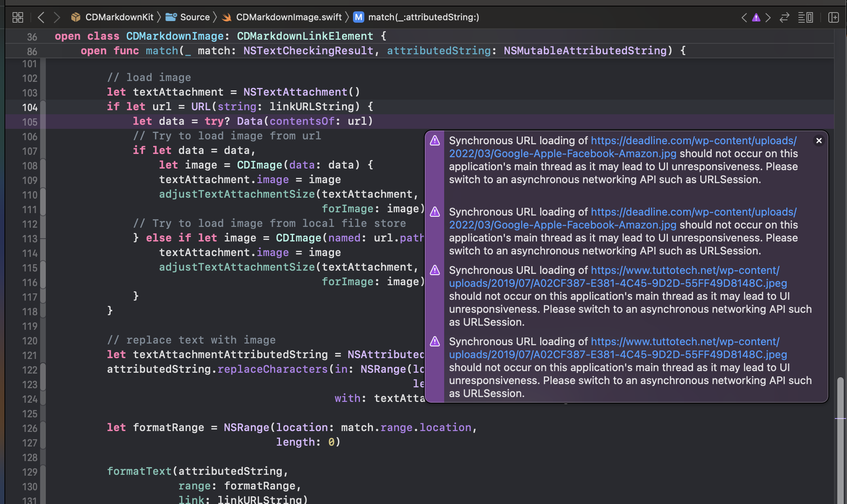Click first warning triangle in the popup
Image resolution: width=847 pixels, height=504 pixels.
[x=435, y=141]
